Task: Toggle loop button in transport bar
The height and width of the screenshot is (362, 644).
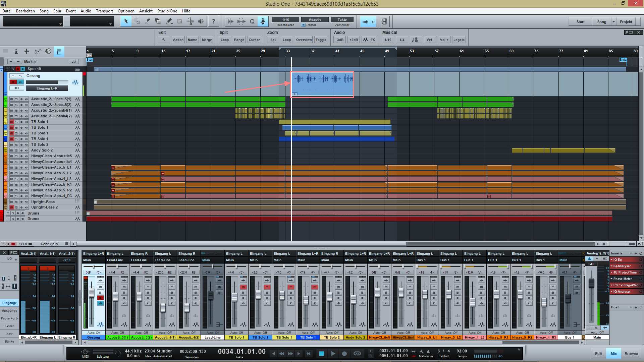Action: pyautogui.click(x=357, y=354)
